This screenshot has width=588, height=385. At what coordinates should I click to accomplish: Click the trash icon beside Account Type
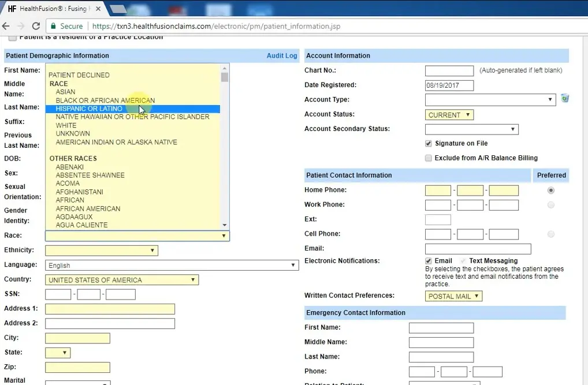point(565,99)
